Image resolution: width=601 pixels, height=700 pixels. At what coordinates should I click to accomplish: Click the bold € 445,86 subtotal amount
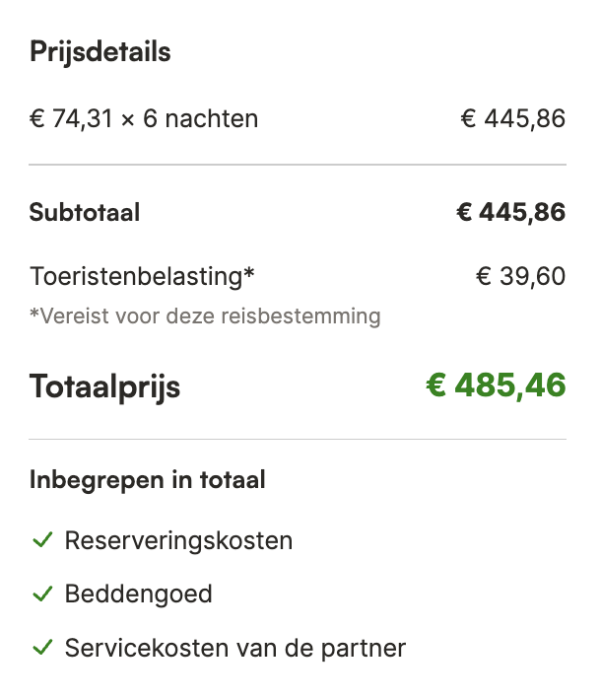[x=510, y=212]
